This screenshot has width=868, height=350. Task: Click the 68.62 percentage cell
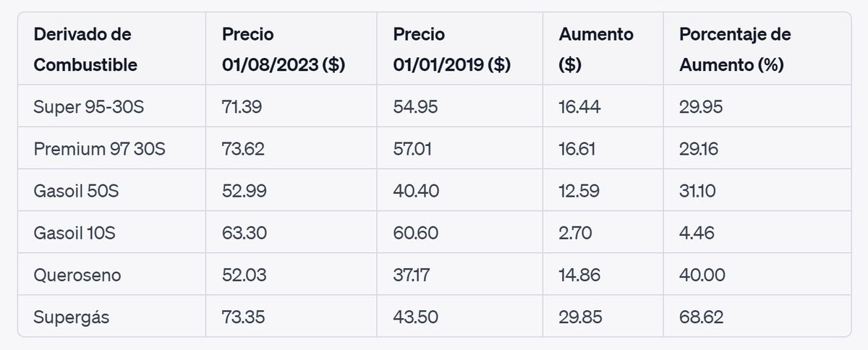point(702,317)
